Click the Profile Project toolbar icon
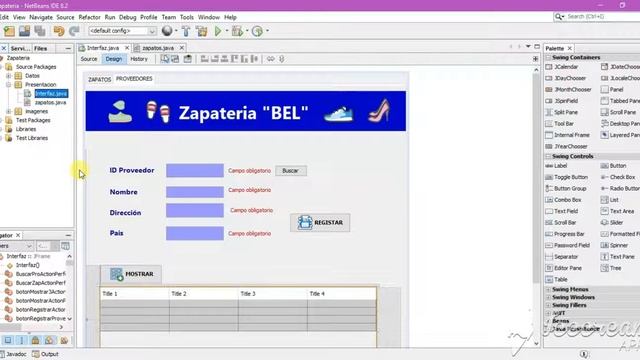The width and height of the screenshot is (640, 360). pyautogui.click(x=257, y=31)
